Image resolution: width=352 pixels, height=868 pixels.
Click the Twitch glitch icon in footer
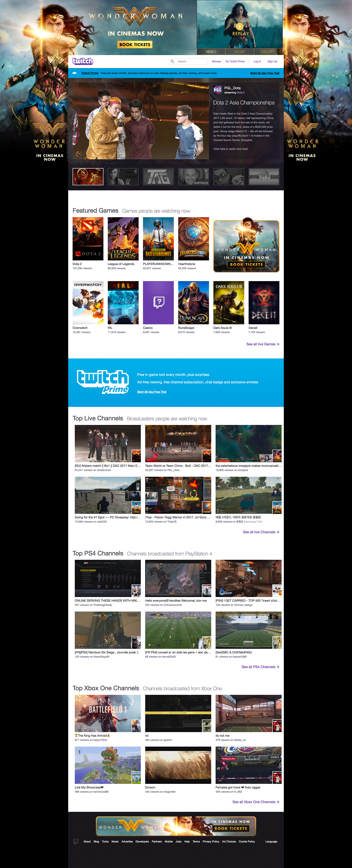click(76, 841)
